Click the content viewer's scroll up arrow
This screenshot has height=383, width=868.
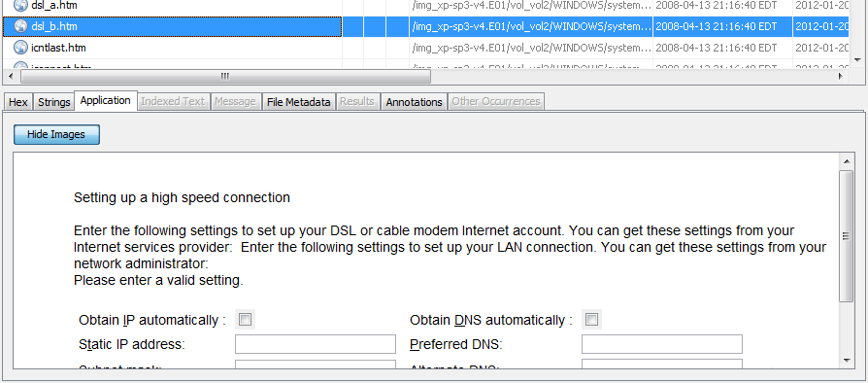[847, 161]
